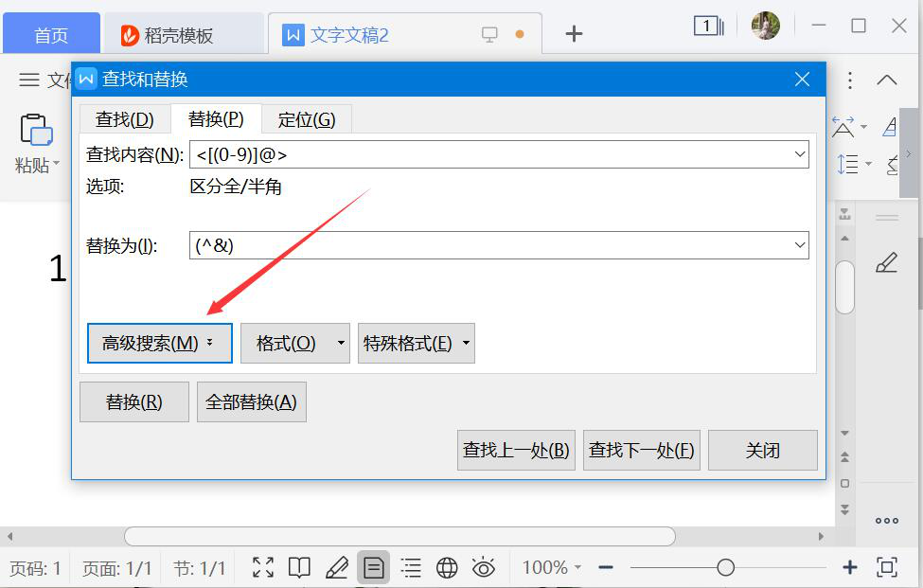Click the presentation screen icon in document tab
Screen dimensions: 923x588
tap(489, 34)
